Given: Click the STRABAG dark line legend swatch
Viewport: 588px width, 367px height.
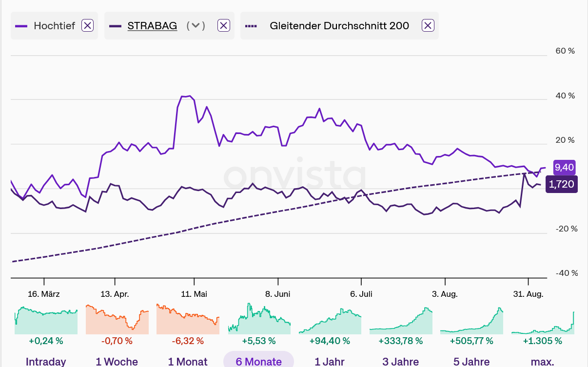Looking at the screenshot, I should tap(116, 26).
